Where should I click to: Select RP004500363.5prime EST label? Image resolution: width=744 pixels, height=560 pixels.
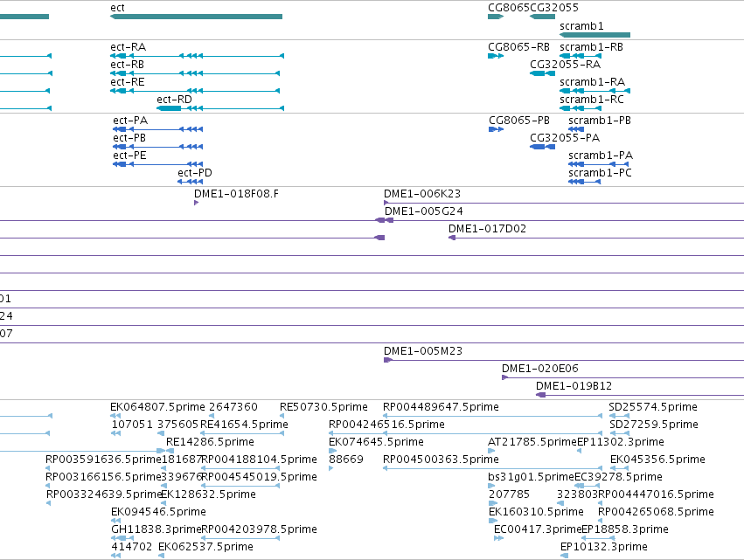[x=442, y=460]
